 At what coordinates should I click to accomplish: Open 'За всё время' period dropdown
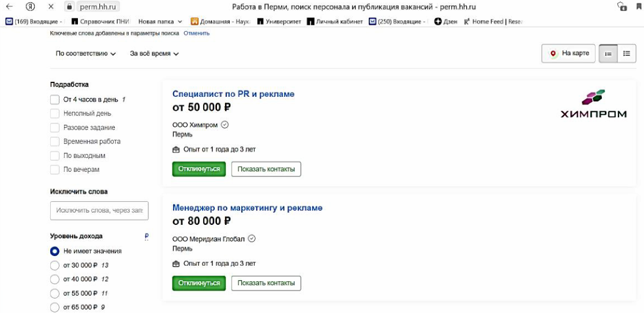(x=155, y=54)
